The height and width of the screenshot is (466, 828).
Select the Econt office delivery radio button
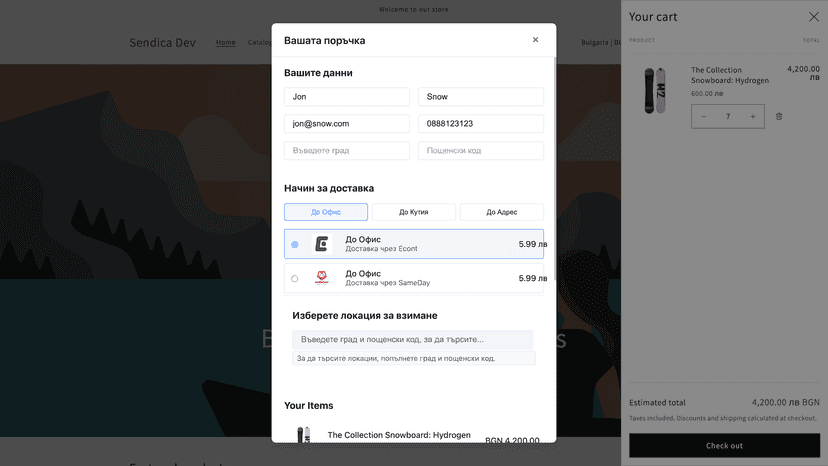pyautogui.click(x=295, y=244)
